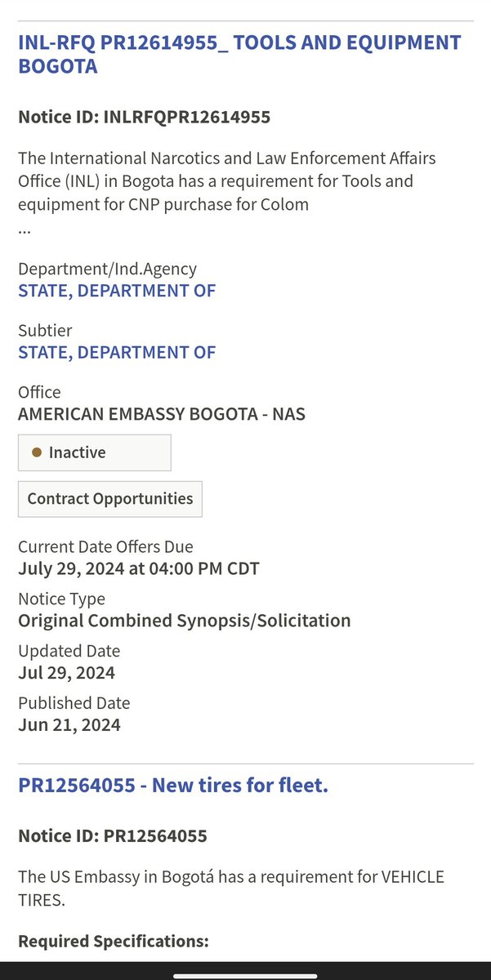Click the vehicle tires requirement description

pos(231,888)
